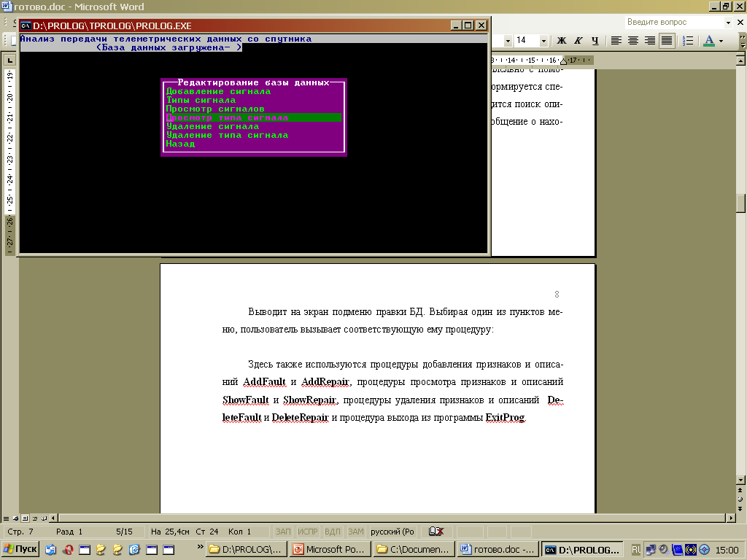Align paragraph text to the right
This screenshot has width=747, height=560.
[649, 41]
